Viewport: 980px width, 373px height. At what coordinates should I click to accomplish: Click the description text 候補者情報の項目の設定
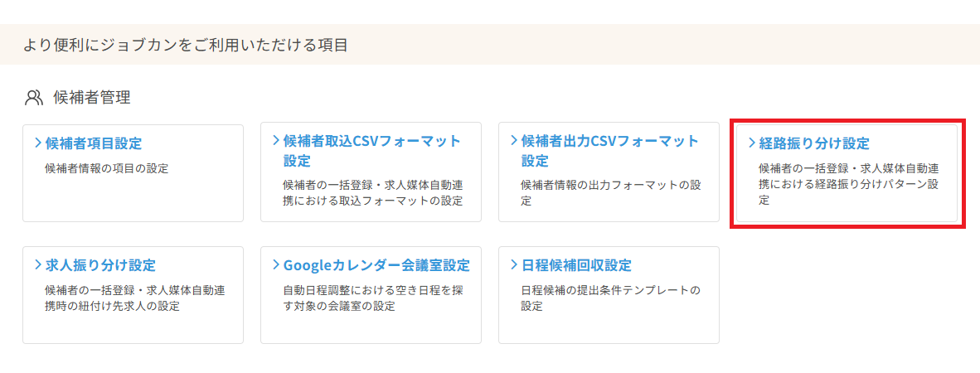coord(106,168)
